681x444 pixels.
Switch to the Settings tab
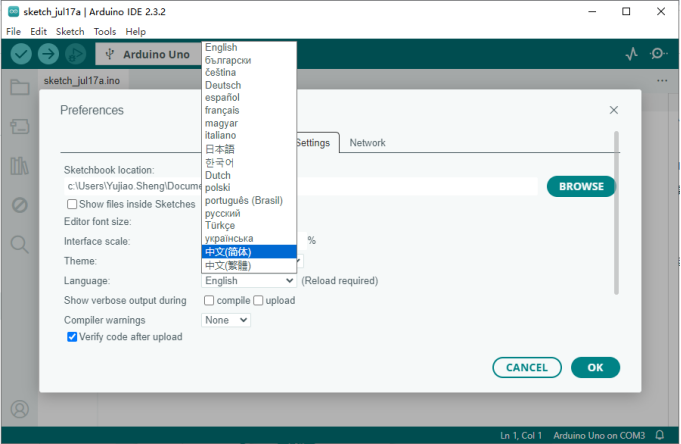click(x=317, y=142)
